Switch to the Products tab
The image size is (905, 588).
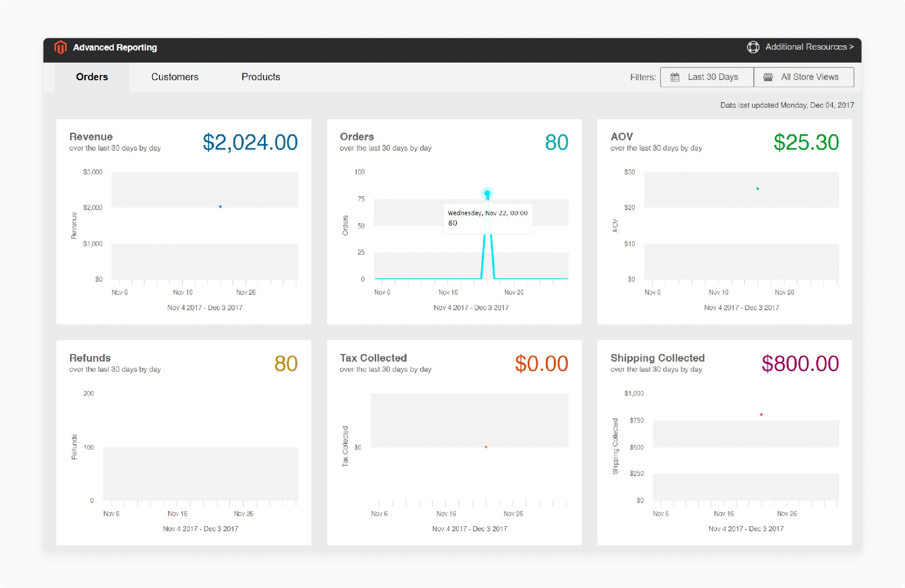coord(261,77)
